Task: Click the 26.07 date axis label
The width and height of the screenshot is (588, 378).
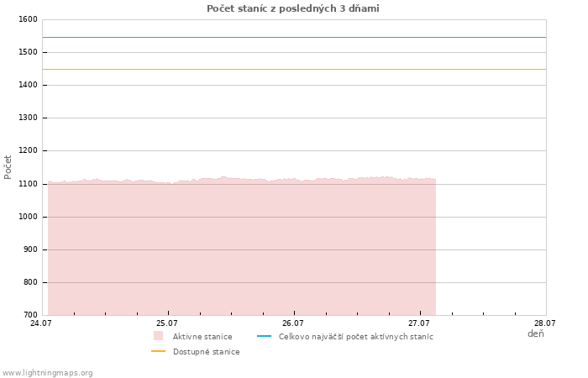Action: coord(293,323)
